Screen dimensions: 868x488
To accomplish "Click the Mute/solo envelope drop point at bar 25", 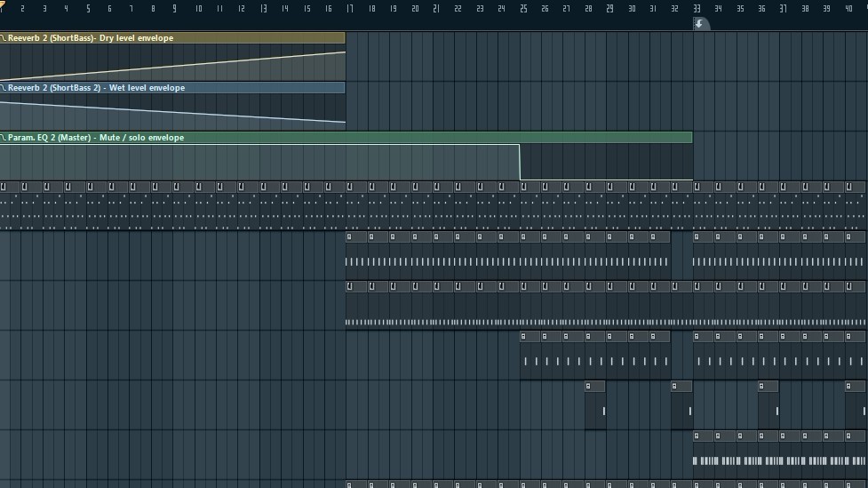I will click(521, 145).
